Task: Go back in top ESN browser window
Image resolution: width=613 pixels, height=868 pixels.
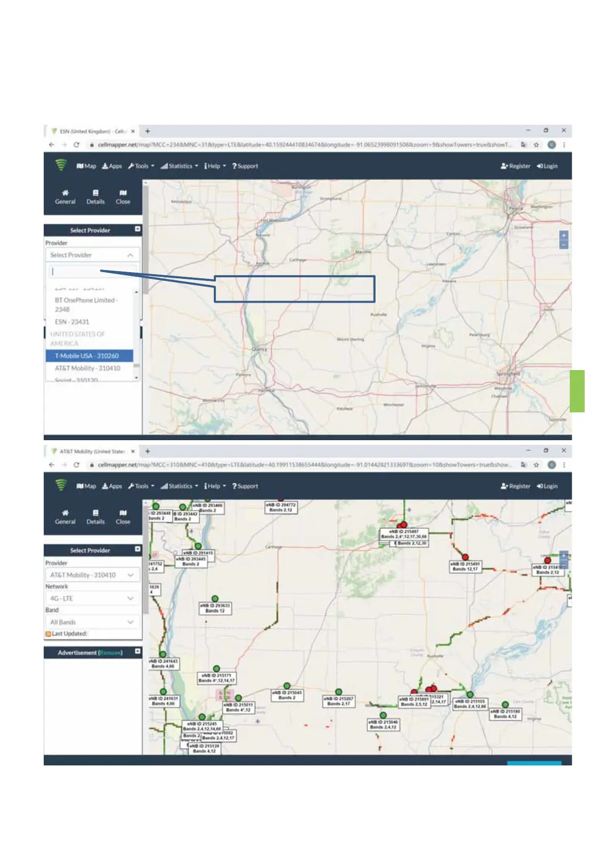Action: (x=52, y=145)
